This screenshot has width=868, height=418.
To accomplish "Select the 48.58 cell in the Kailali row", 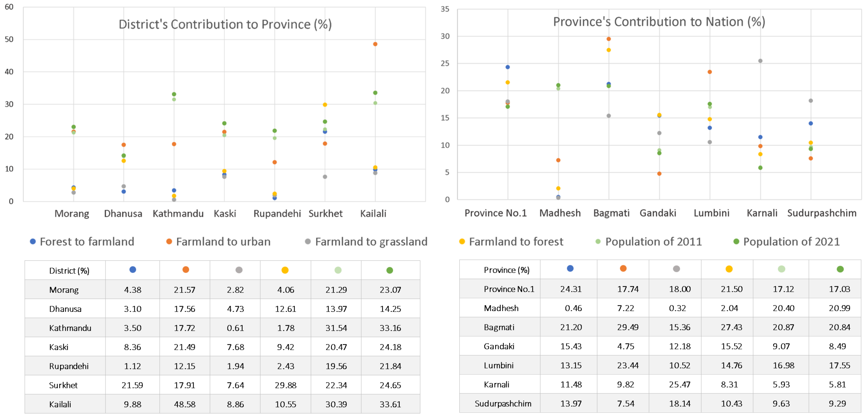I will pyautogui.click(x=185, y=404).
